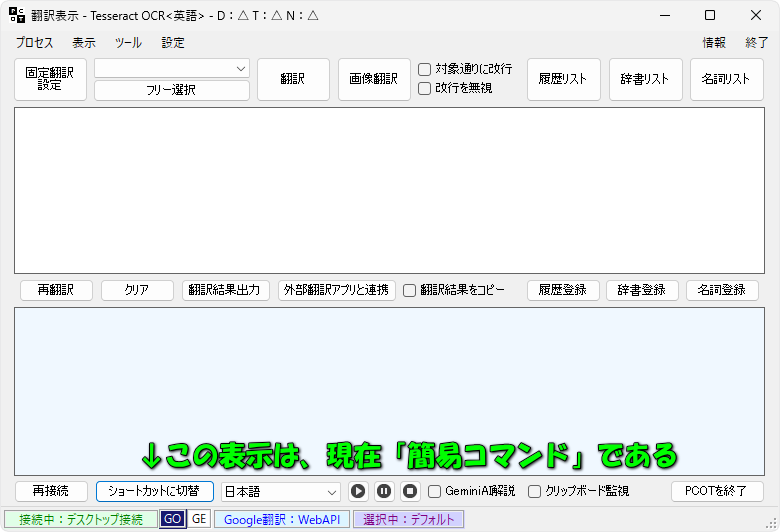Image resolution: width=780 pixels, height=532 pixels.
Task: Click the 選択中：デフォルト status label
Action: click(x=408, y=519)
